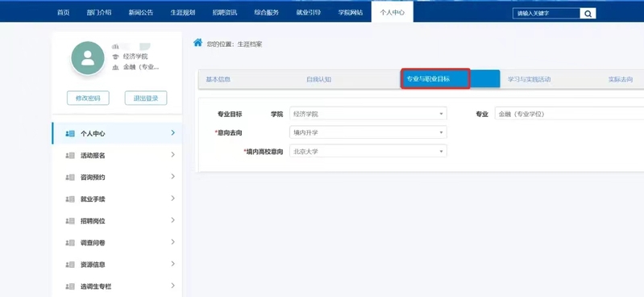The height and width of the screenshot is (297, 644).
Task: Open the 境内高校意向 dropdown showing 北京大学
Action: click(x=368, y=151)
